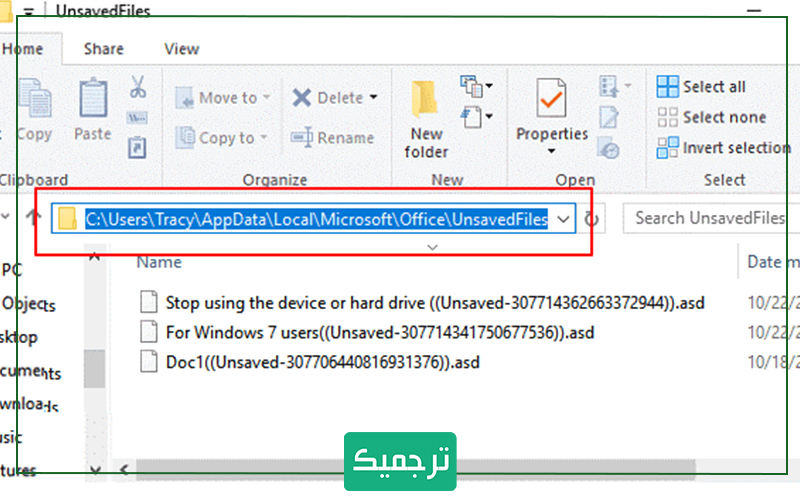
Task: Expand the Delete dropdown arrow
Action: click(373, 97)
